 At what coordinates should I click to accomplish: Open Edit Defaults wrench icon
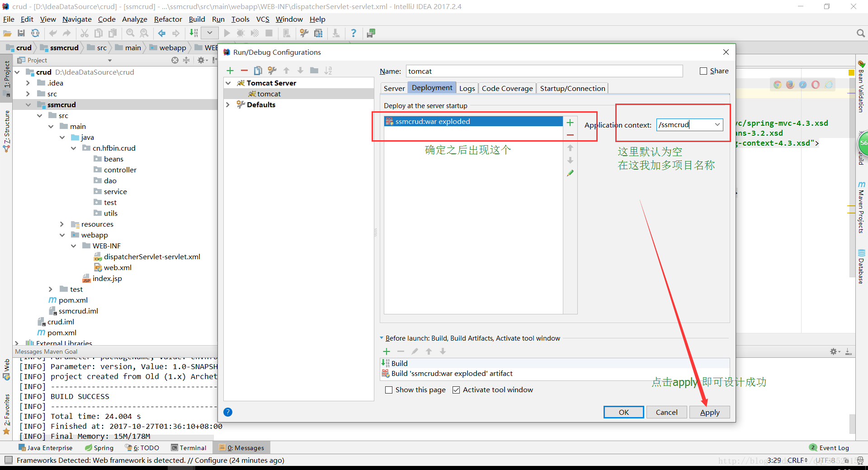(x=272, y=71)
